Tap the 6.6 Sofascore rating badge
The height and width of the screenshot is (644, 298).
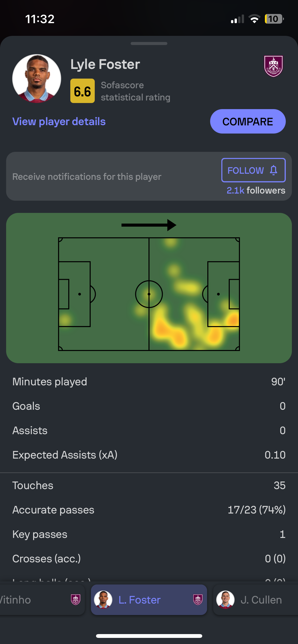(x=83, y=91)
